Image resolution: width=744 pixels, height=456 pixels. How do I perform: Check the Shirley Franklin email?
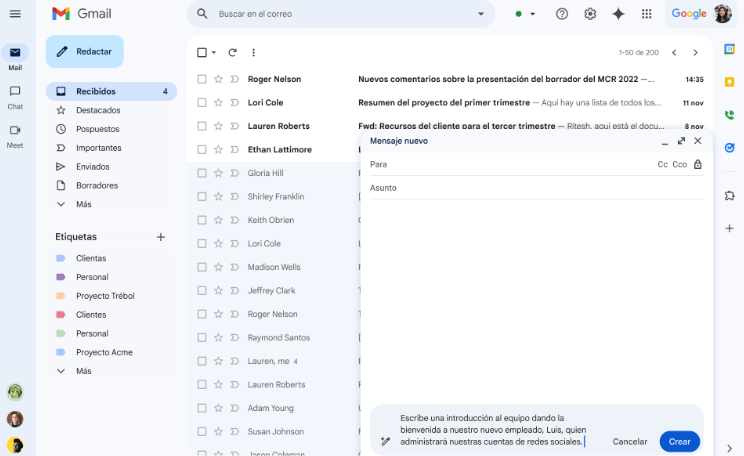click(202, 196)
